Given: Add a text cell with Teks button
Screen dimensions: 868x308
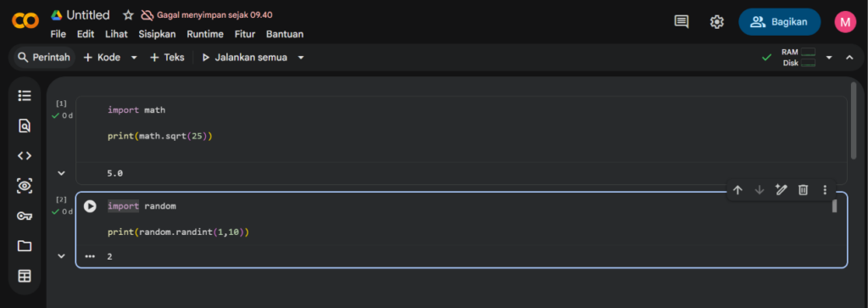Looking at the screenshot, I should (167, 58).
